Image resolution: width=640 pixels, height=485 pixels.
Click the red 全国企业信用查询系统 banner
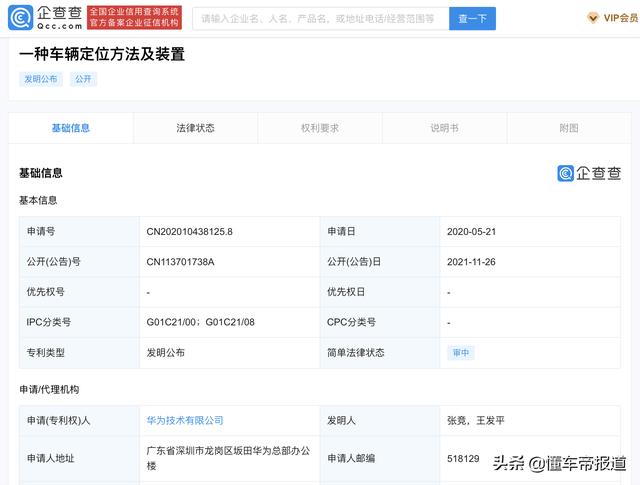[134, 18]
